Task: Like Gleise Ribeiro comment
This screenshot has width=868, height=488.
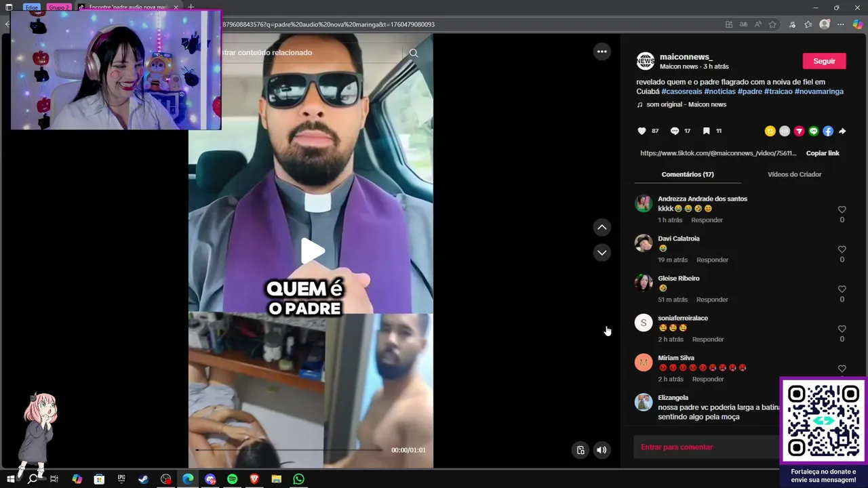Action: pyautogui.click(x=842, y=289)
